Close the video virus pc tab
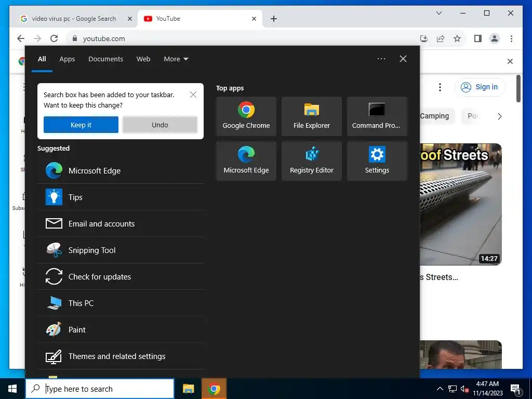The height and width of the screenshot is (399, 532). [129, 19]
